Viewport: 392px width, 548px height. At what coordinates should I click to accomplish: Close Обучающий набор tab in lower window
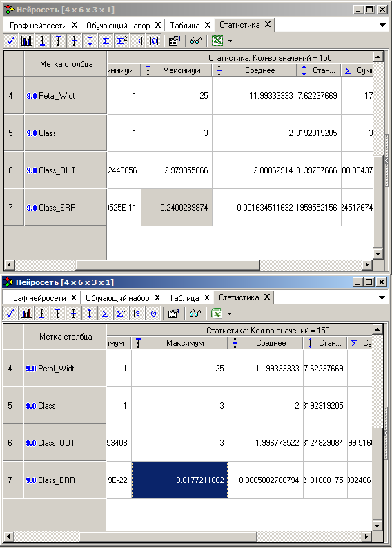[157, 297]
